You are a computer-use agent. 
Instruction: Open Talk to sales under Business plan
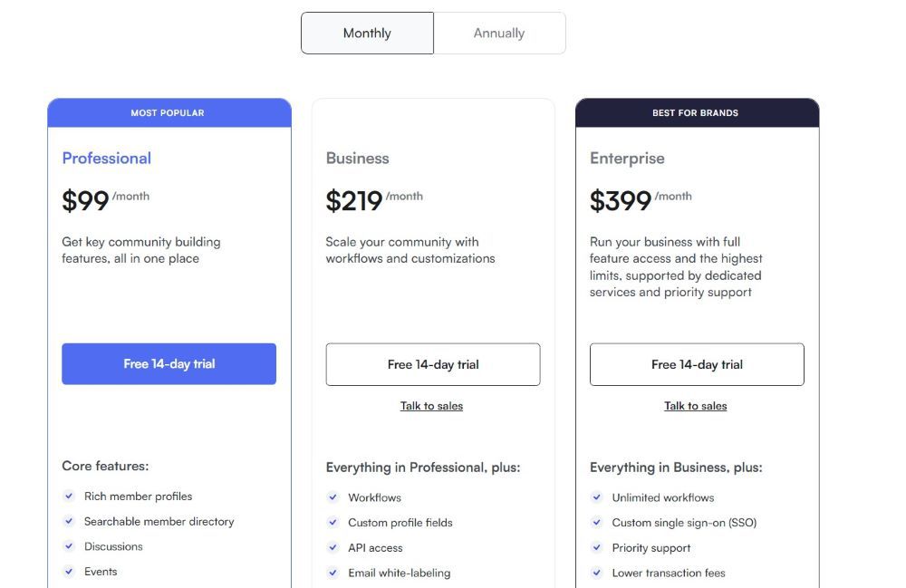coord(432,406)
